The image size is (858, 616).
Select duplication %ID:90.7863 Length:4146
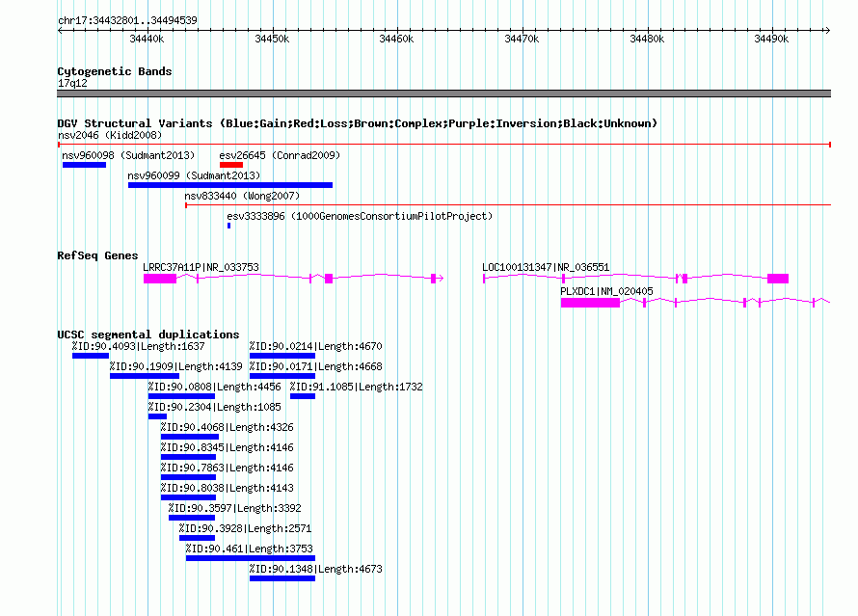(188, 477)
